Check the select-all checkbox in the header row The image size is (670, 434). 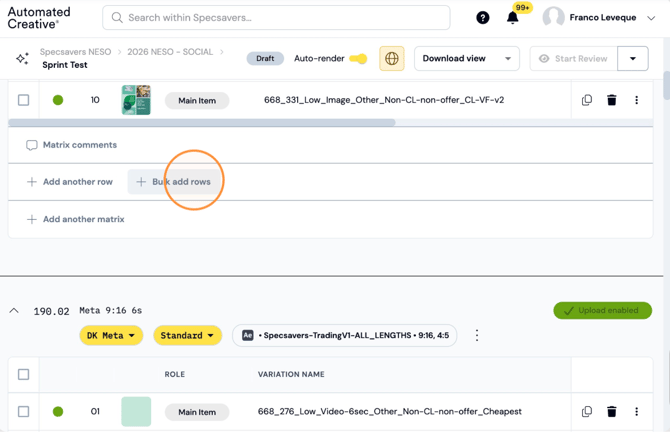24,374
